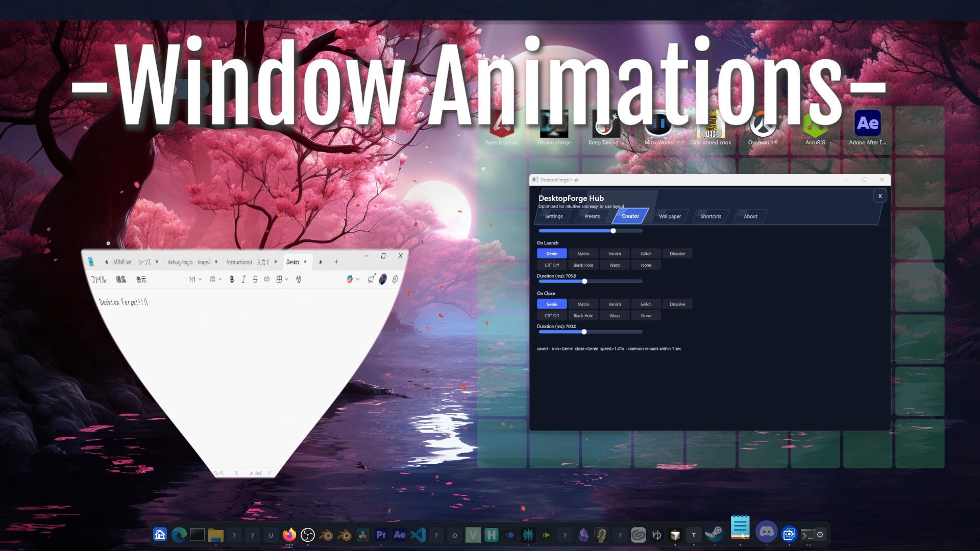Open Obsidian from the dock
Viewport: 980px width, 551px height.
583,535
